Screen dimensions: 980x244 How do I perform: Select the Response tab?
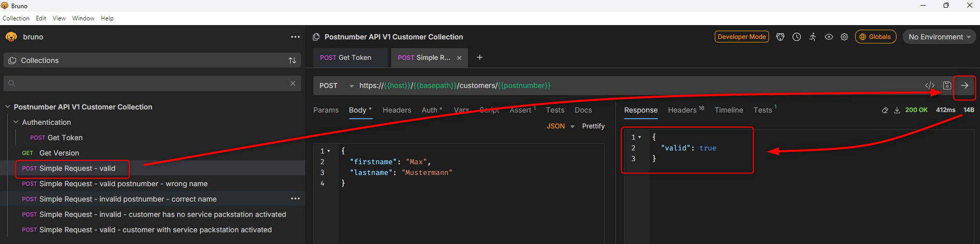pos(641,110)
